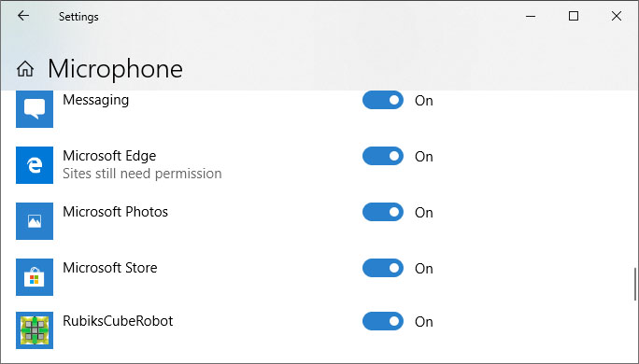
Task: Select the RubiksCubeRobot app name label
Action: pos(118,321)
